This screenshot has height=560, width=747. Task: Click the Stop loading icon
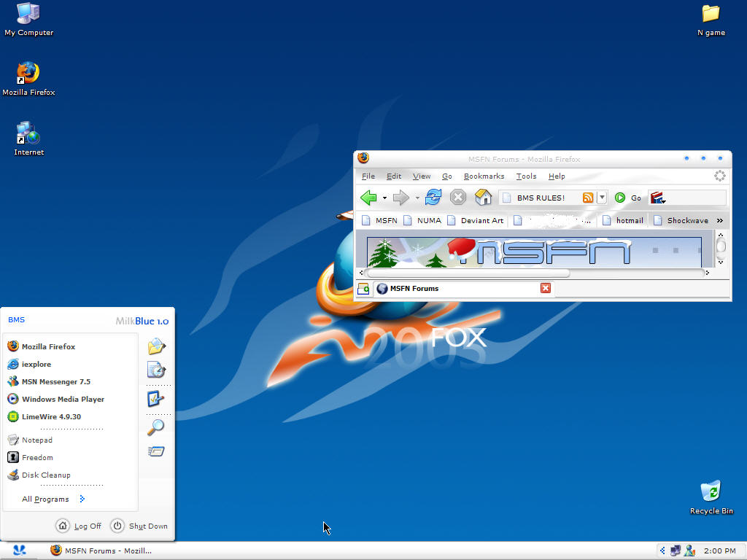click(x=458, y=197)
